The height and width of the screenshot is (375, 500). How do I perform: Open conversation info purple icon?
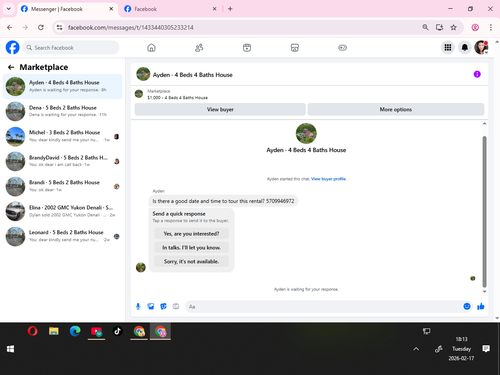[477, 74]
